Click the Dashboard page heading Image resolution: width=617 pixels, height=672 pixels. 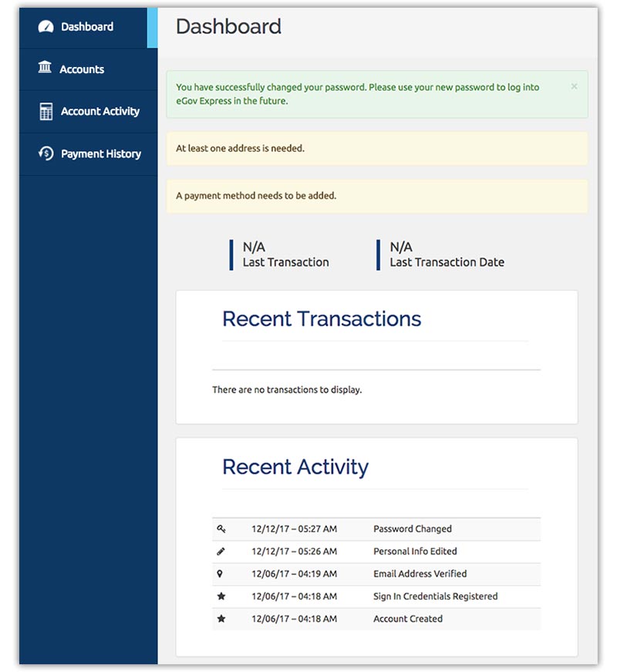[x=228, y=26]
